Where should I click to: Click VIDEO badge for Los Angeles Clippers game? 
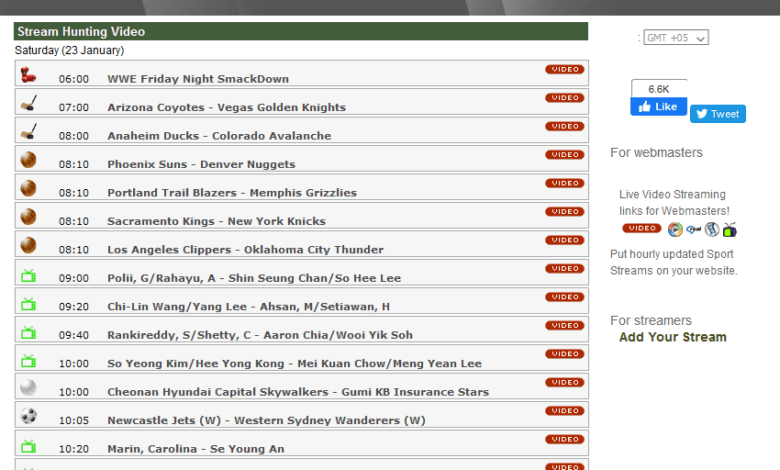[x=565, y=240]
